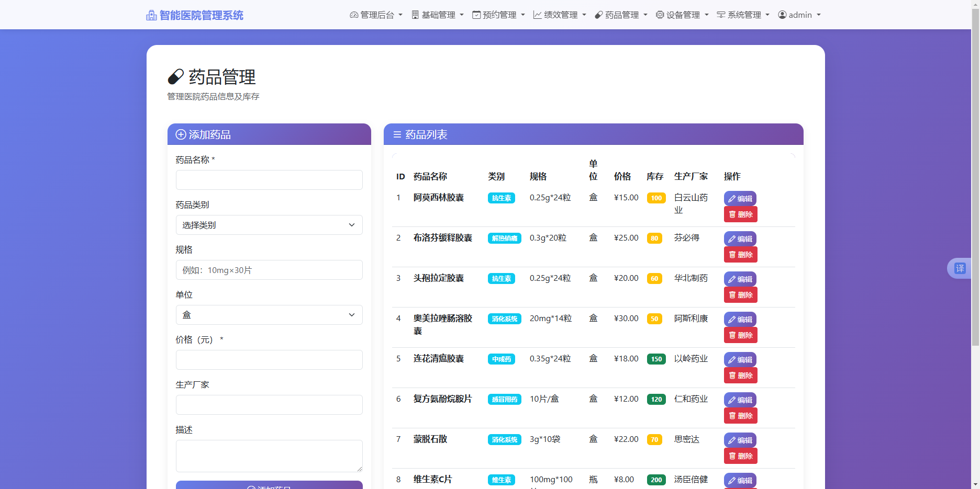Click the 译 translate button on the right edge
Screen dimensions: 980x489
[961, 268]
